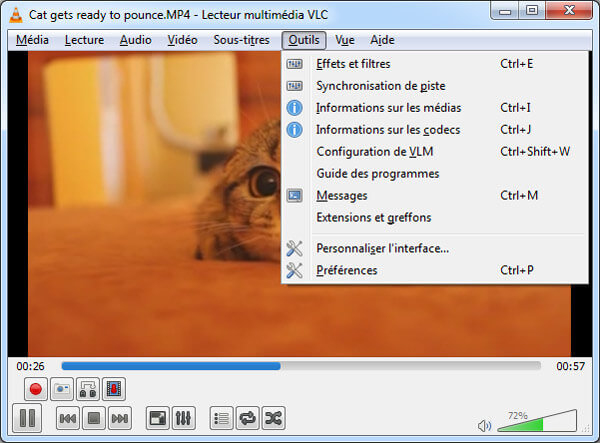Select Synchronisation de piste entry
Viewport: 600px width, 443px height.
click(x=435, y=86)
